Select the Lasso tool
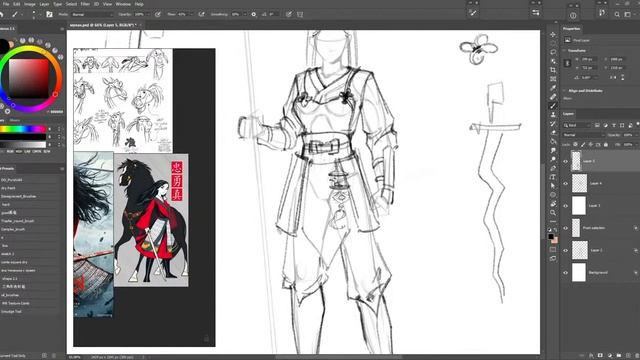640x360 pixels. coord(553,52)
